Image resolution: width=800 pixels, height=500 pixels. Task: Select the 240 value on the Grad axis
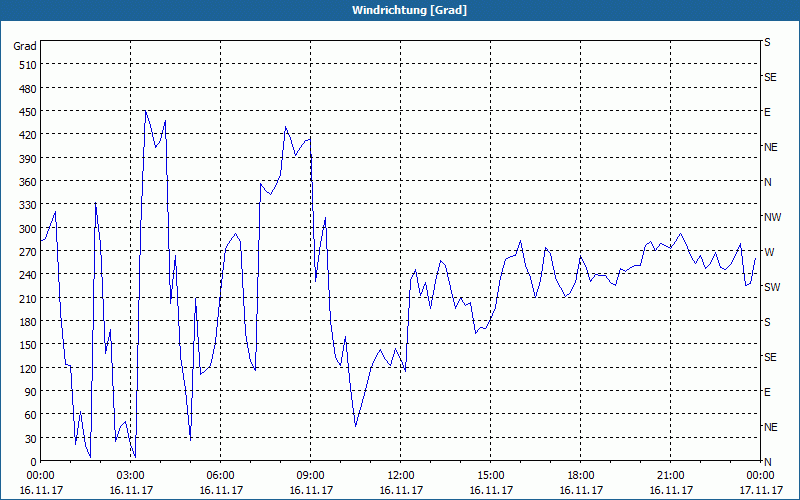click(x=28, y=275)
